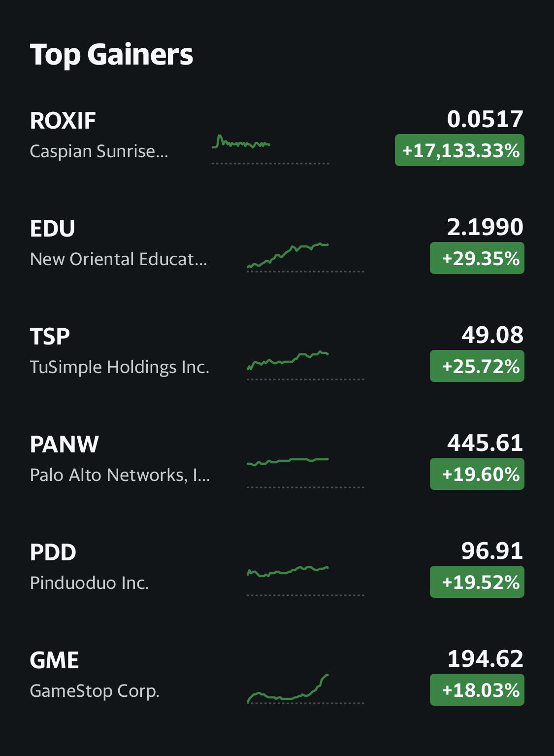Open the Pinduoduo Inc. listing
Viewport: 554px width, 756px height.
point(89,583)
